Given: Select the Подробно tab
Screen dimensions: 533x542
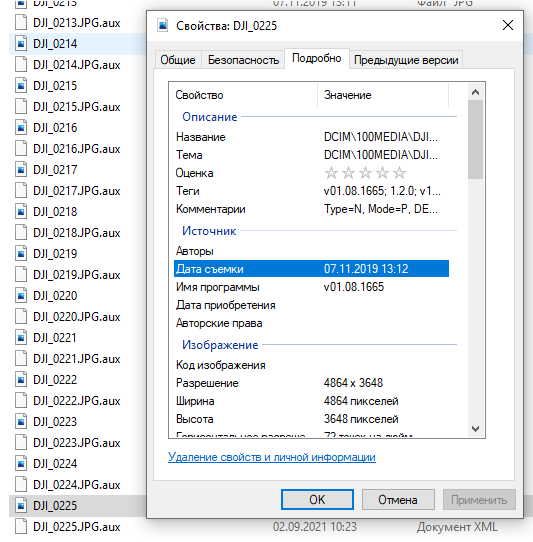Looking at the screenshot, I should 317,58.
